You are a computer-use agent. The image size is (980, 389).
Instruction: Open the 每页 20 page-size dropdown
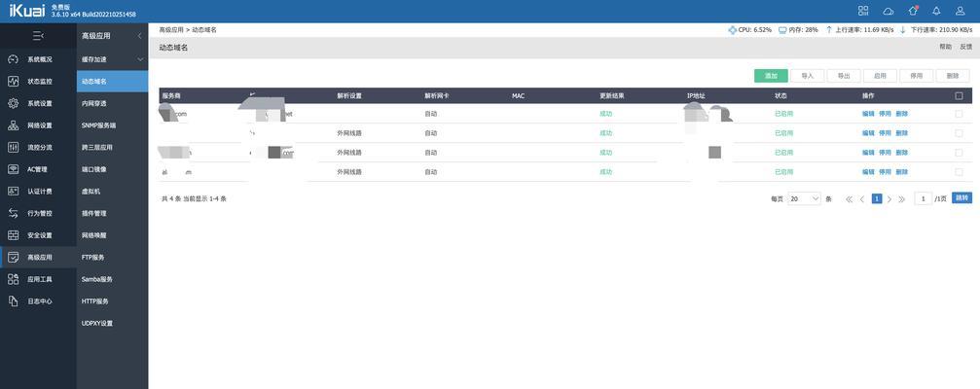point(805,198)
